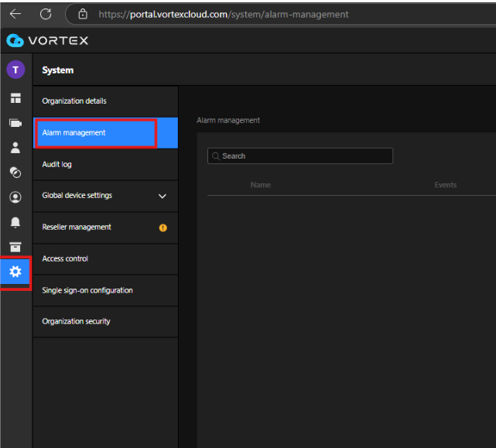Open Organization details menu item

74,101
